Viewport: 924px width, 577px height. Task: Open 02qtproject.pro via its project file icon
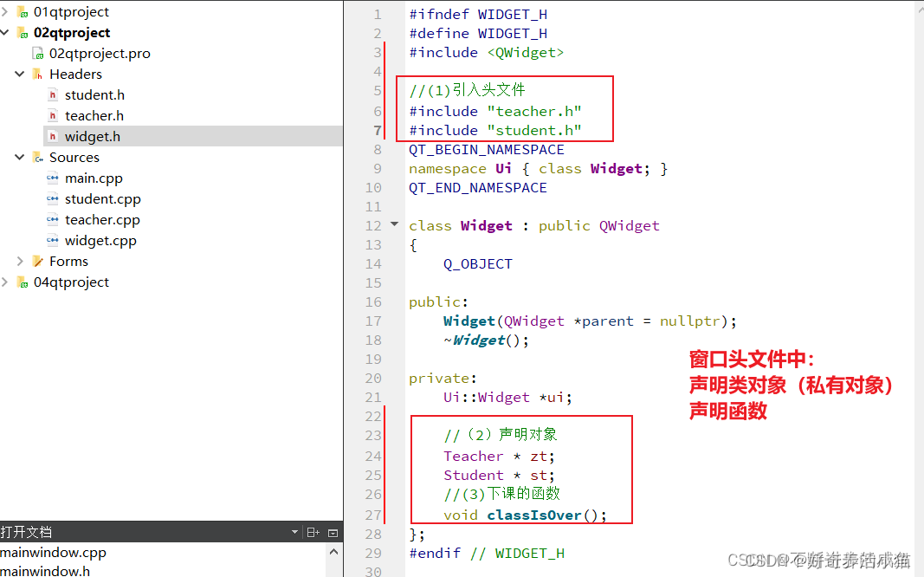pyautogui.click(x=37, y=53)
